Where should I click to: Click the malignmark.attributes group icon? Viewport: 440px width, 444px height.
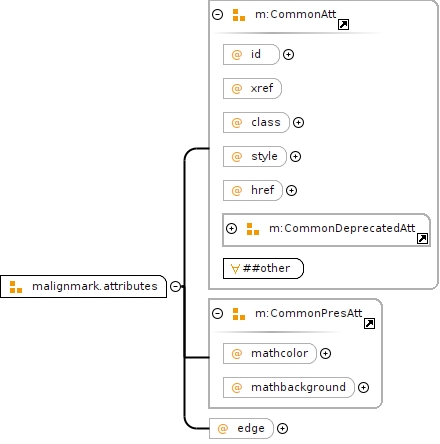tap(16, 287)
